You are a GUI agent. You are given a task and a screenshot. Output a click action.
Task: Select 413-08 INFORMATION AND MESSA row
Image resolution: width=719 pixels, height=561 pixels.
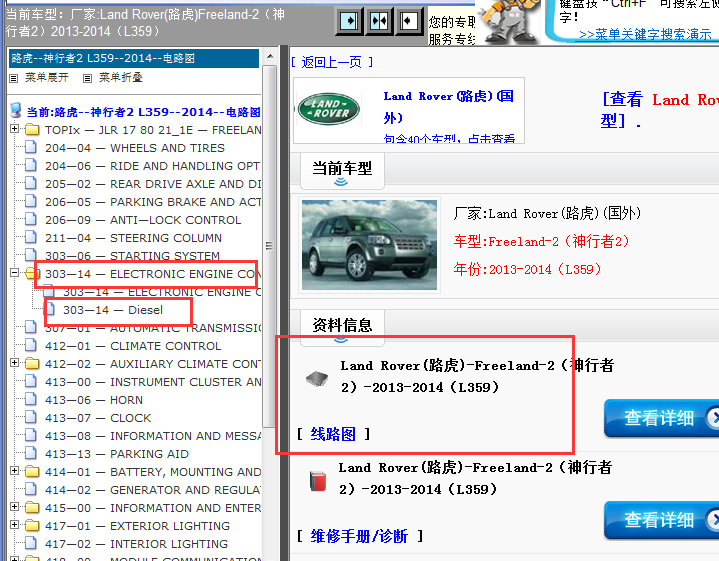(x=153, y=435)
